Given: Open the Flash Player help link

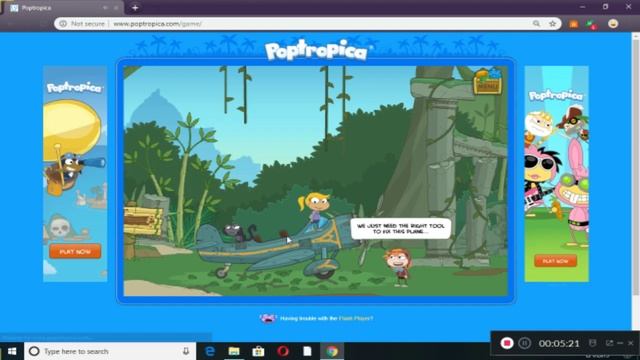Looking at the screenshot, I should tap(356, 318).
